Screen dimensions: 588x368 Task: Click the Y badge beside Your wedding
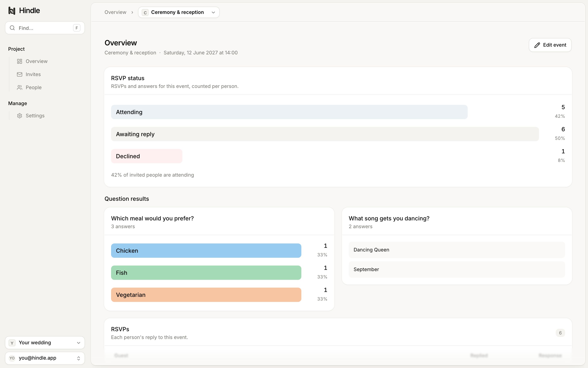coord(12,343)
